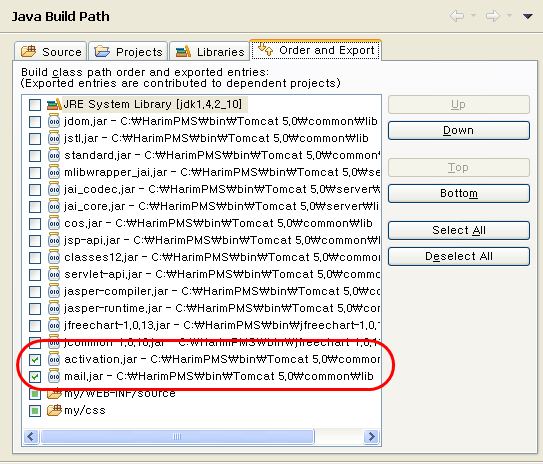The width and height of the screenshot is (543, 464).
Task: Click the Deselect All button
Action: point(459,256)
